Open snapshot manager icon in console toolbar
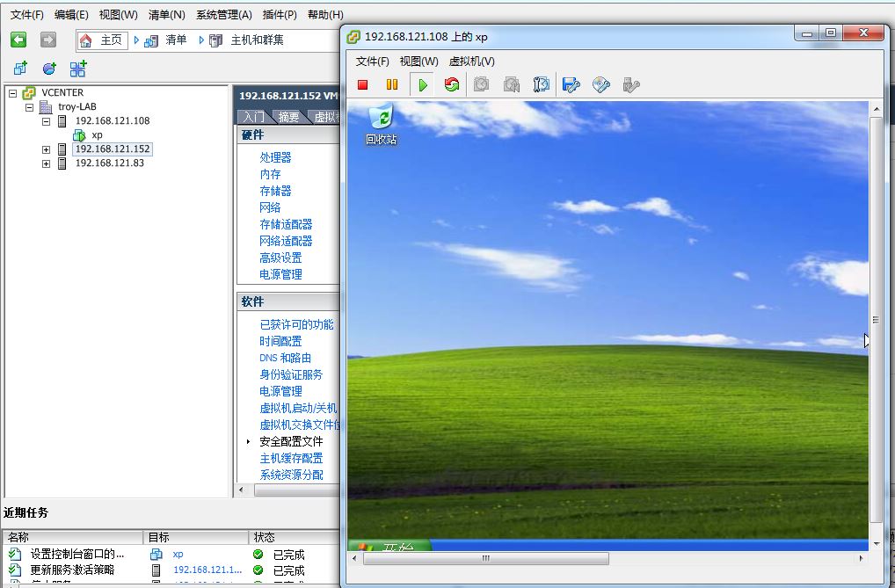Image resolution: width=895 pixels, height=588 pixels. [x=541, y=85]
